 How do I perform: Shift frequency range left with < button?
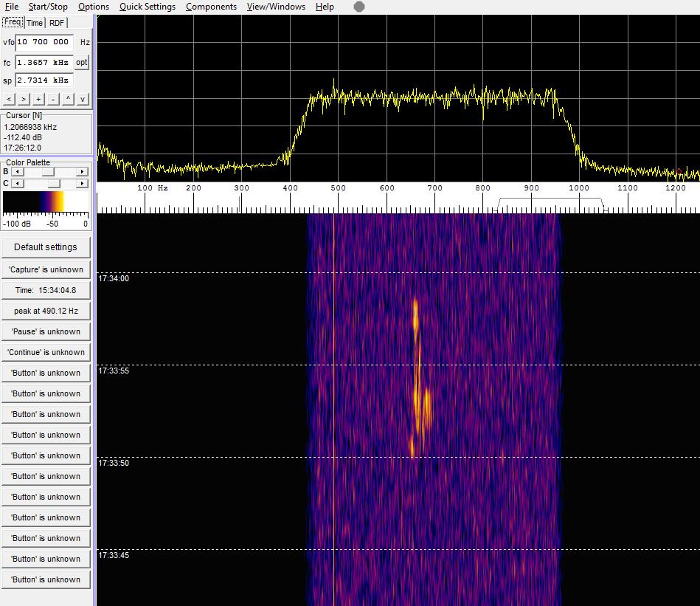10,99
